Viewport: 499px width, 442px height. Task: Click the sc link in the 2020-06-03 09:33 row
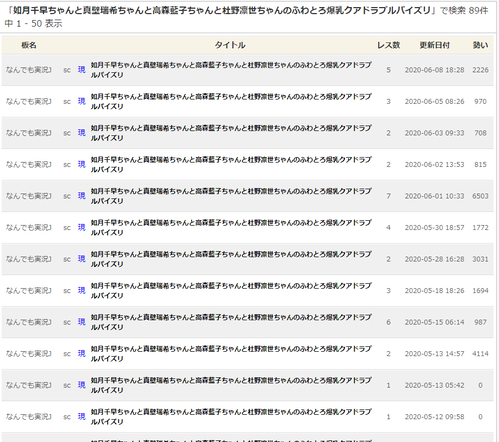point(67,133)
